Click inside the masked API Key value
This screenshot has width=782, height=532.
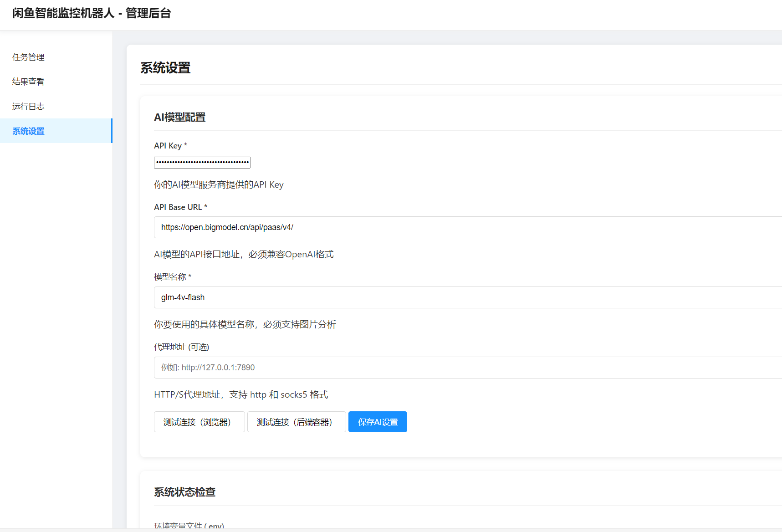tap(202, 162)
